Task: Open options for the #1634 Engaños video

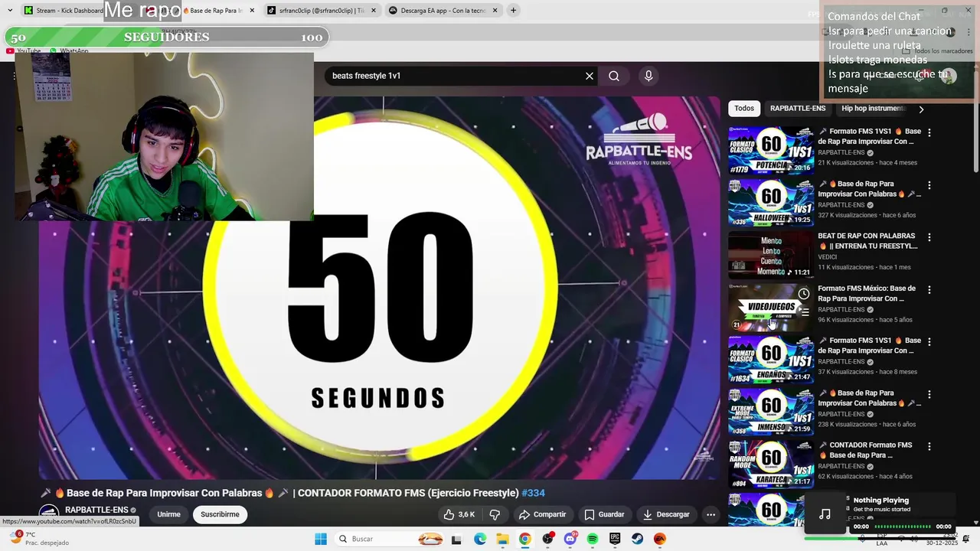Action: pyautogui.click(x=929, y=342)
